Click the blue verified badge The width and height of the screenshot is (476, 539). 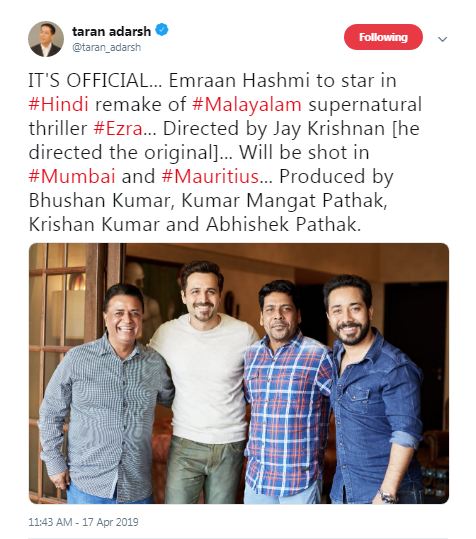[162, 30]
